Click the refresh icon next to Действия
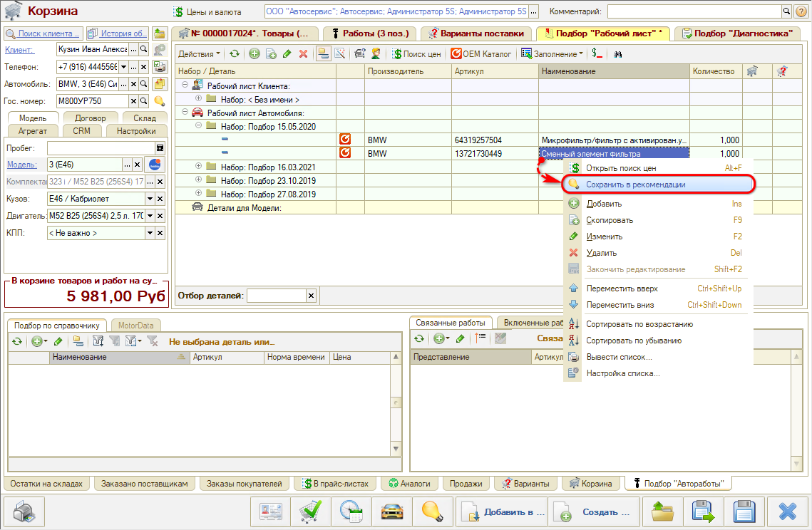812x530 pixels. click(235, 54)
